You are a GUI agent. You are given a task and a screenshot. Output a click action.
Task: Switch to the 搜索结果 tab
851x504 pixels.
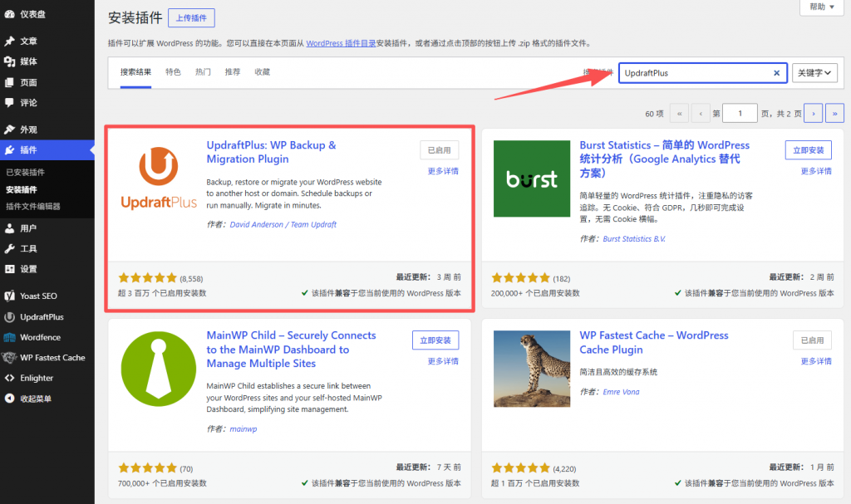coord(135,72)
